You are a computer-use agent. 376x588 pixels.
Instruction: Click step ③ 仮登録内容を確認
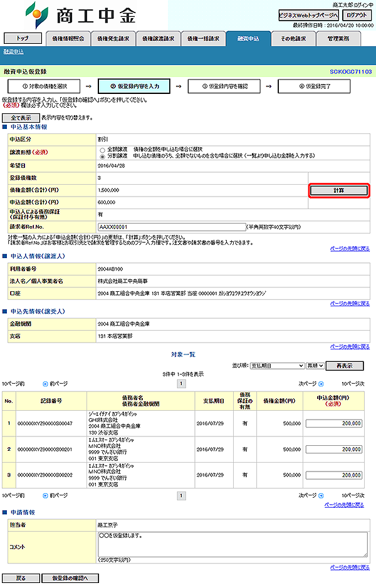pos(224,86)
